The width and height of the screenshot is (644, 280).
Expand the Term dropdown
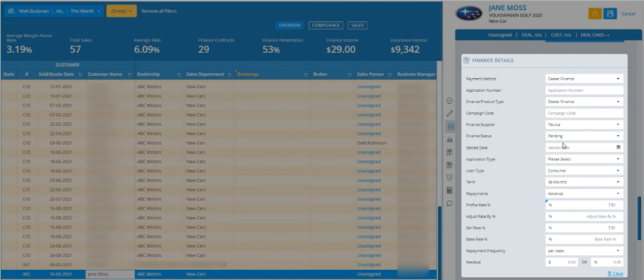[x=584, y=181]
